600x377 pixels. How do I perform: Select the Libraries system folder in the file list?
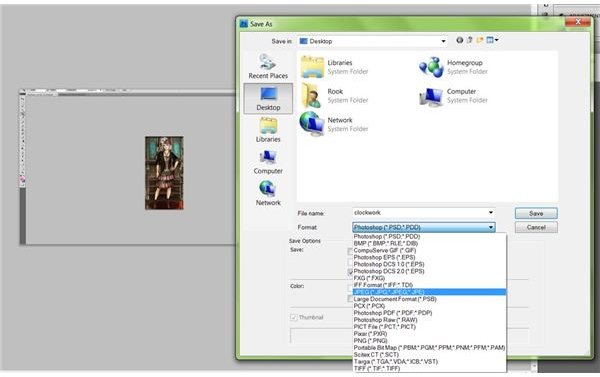point(334,67)
